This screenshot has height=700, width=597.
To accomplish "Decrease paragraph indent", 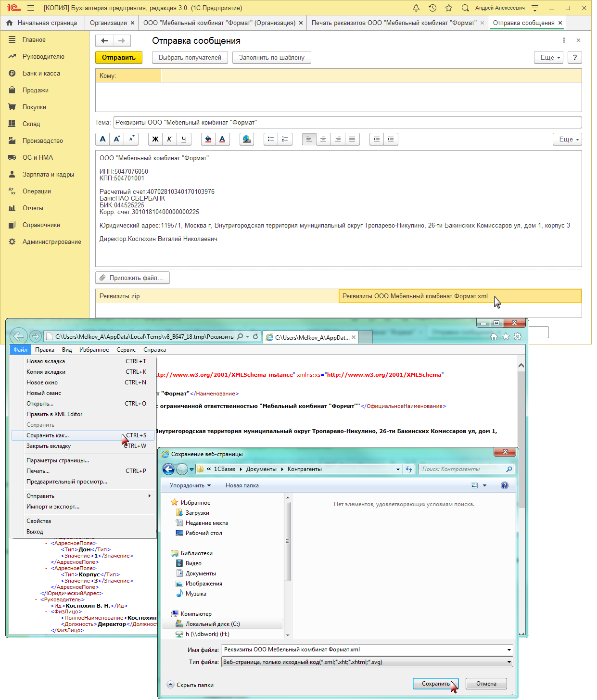I will 391,139.
